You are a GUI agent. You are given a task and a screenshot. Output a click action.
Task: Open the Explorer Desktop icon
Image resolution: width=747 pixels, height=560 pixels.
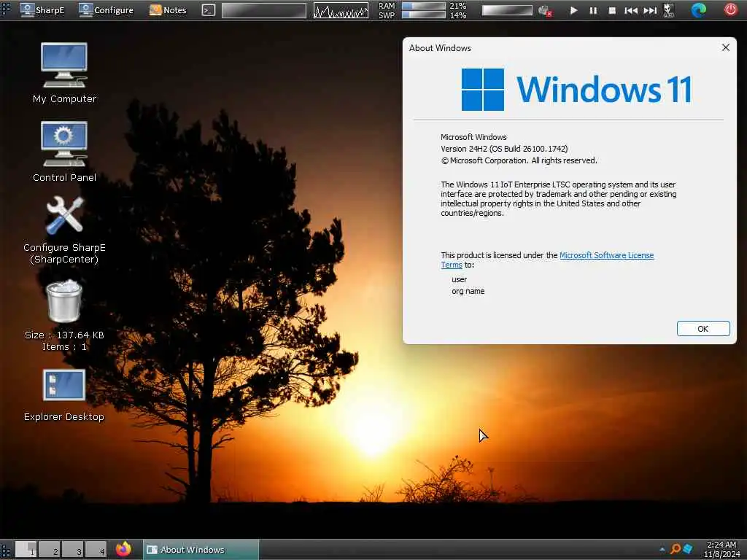(x=64, y=395)
